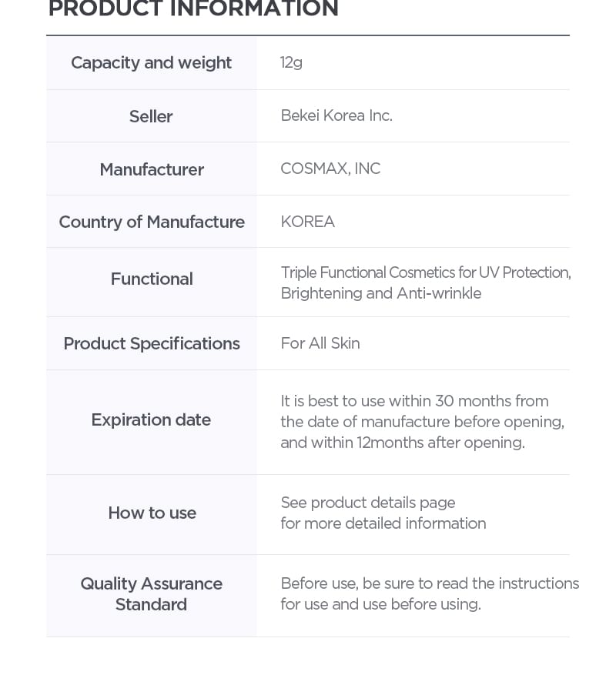Click the 30 months expiration text

[x=422, y=422]
